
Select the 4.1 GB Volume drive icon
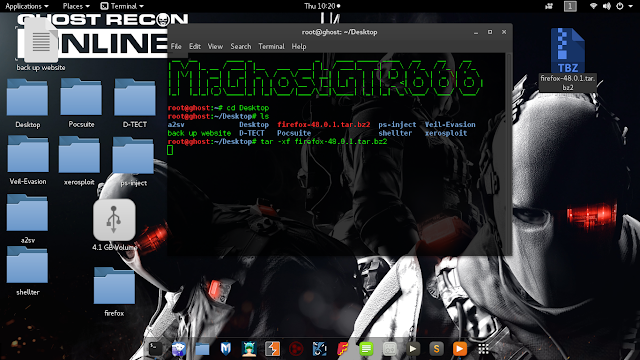114,225
